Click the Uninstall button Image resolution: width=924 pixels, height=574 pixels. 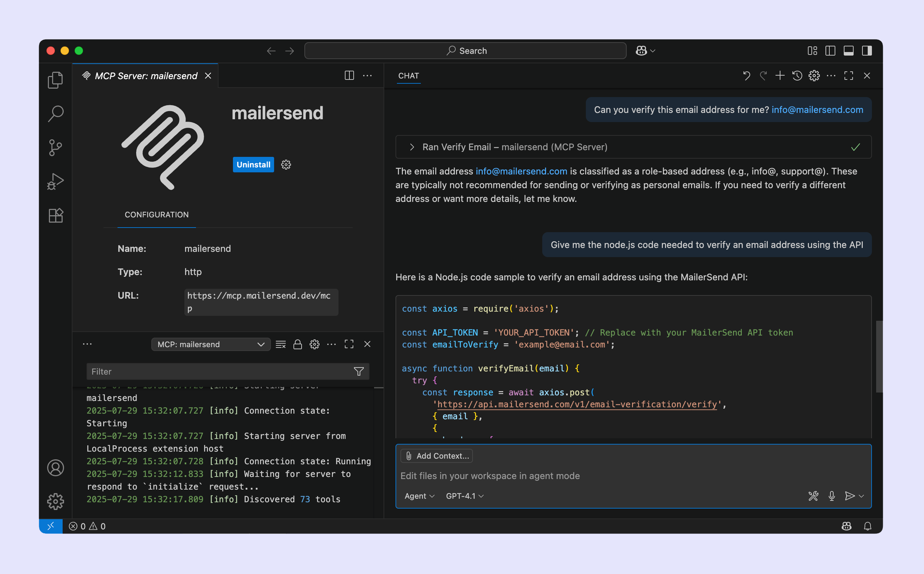point(253,164)
